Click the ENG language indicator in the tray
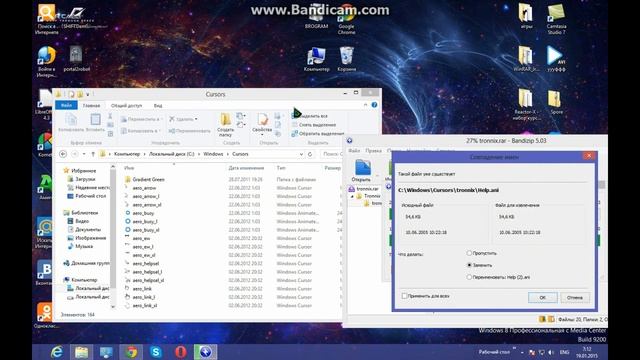This screenshot has width=640, height=360. tap(564, 352)
